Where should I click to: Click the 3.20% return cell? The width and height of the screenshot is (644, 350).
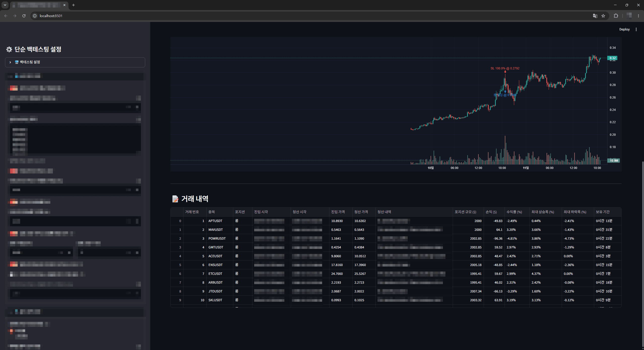pos(517,230)
